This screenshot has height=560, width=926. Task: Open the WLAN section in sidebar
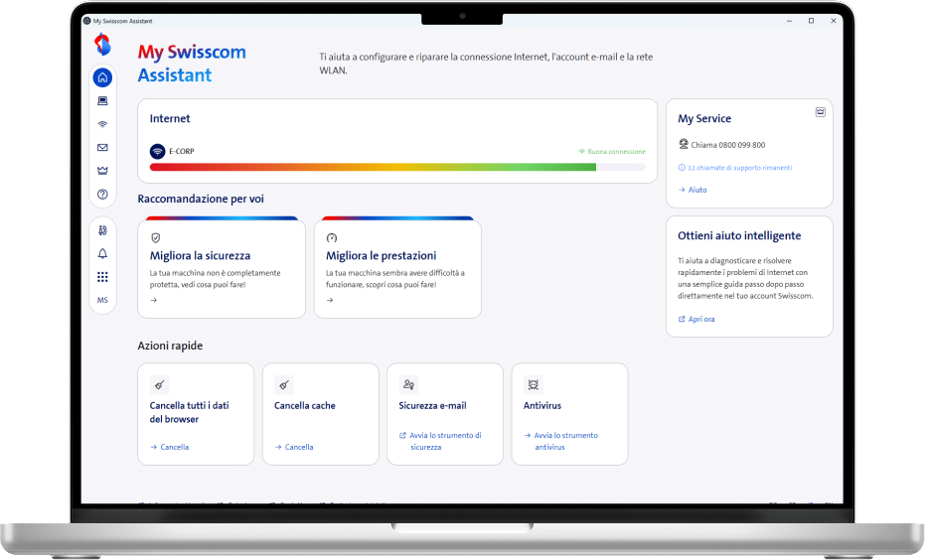tap(102, 124)
